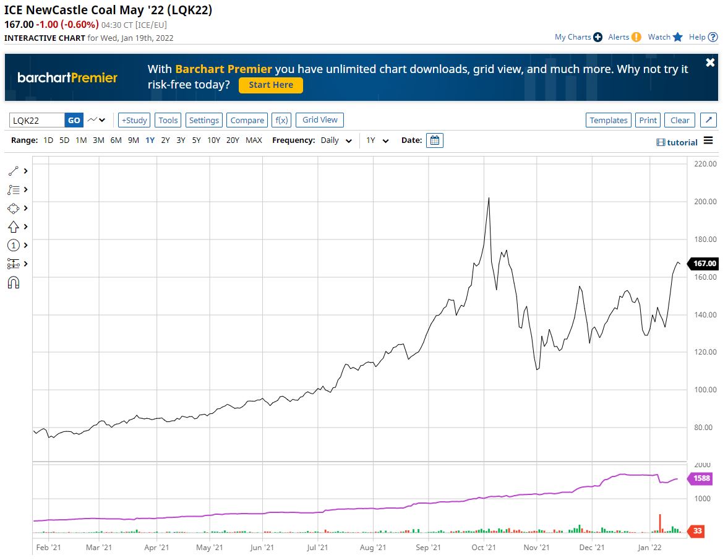Select the Fibonacci list tool icon
Screen dimensions: 728x560
click(x=13, y=190)
